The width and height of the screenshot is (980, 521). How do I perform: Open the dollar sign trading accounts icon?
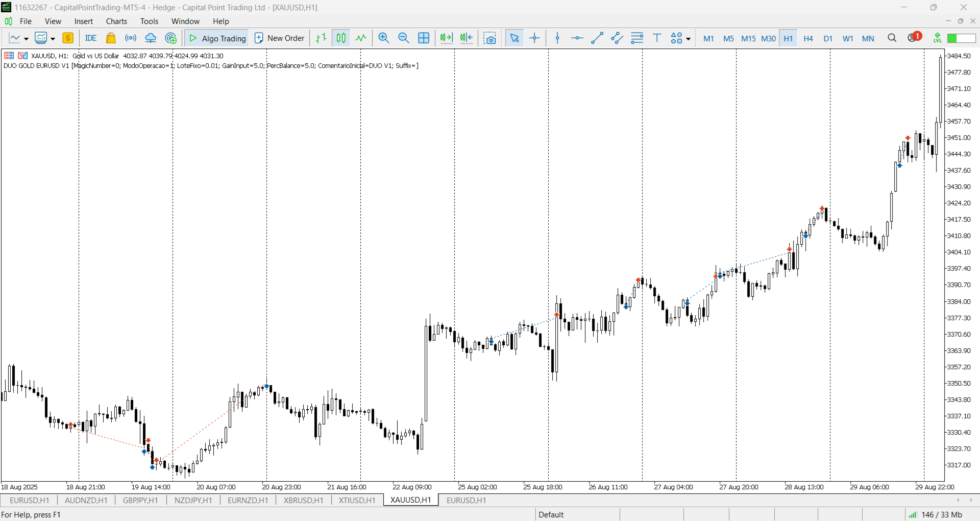(68, 38)
